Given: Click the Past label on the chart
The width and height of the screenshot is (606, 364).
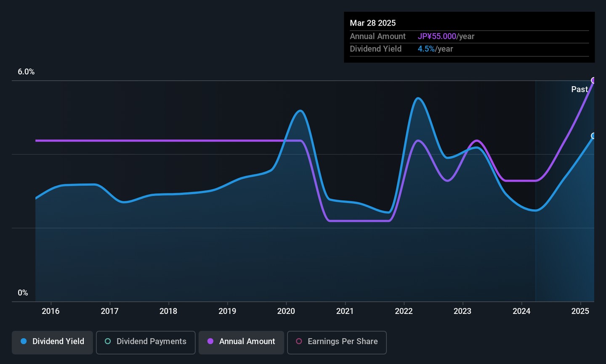Looking at the screenshot, I should coord(579,89).
